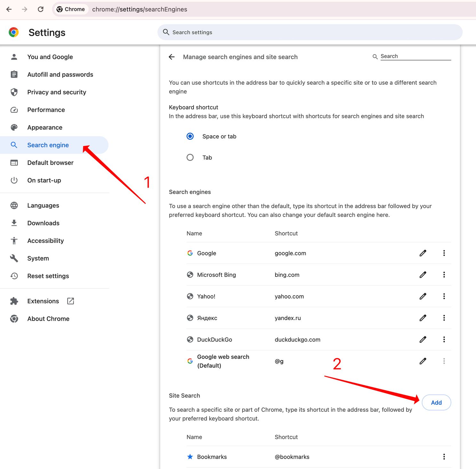The height and width of the screenshot is (469, 476).
Task: Click the person icon for You and Google
Action: pos(14,57)
